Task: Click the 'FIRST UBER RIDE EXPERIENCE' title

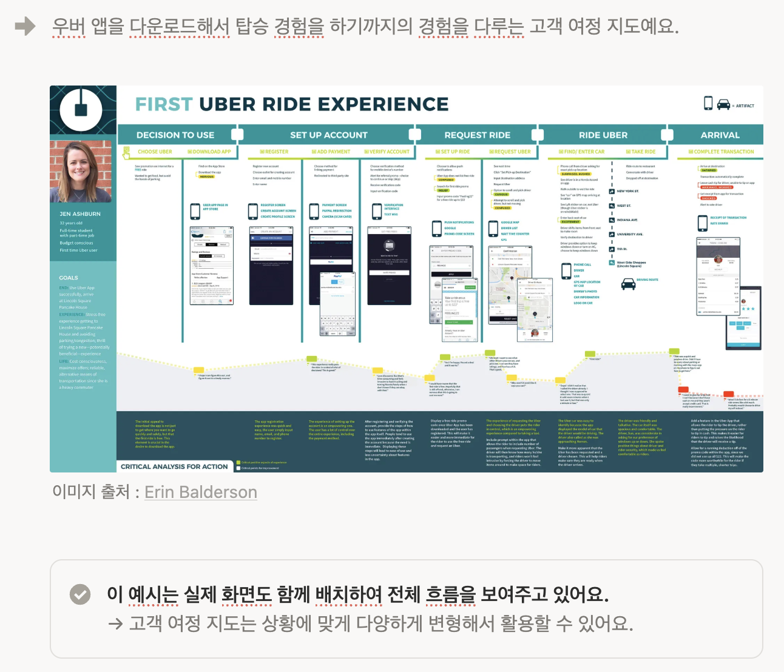Action: pos(292,104)
